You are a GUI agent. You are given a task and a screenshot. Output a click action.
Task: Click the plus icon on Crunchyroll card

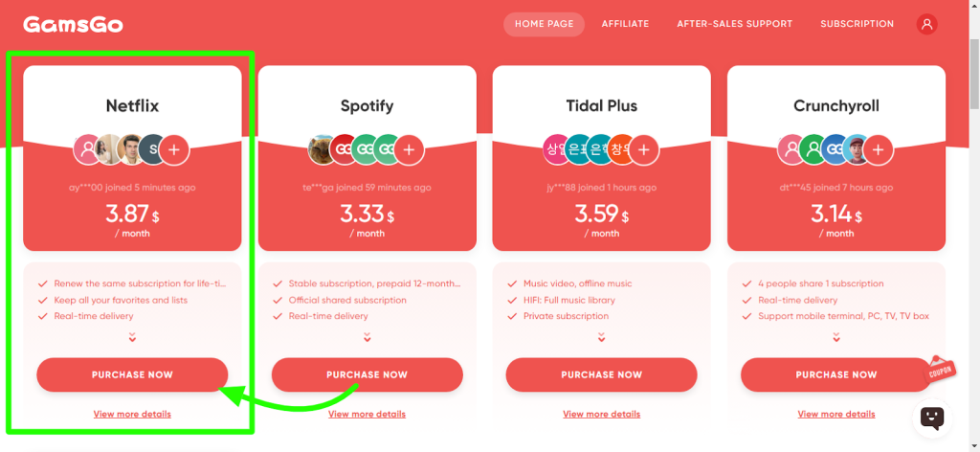pyautogui.click(x=879, y=149)
